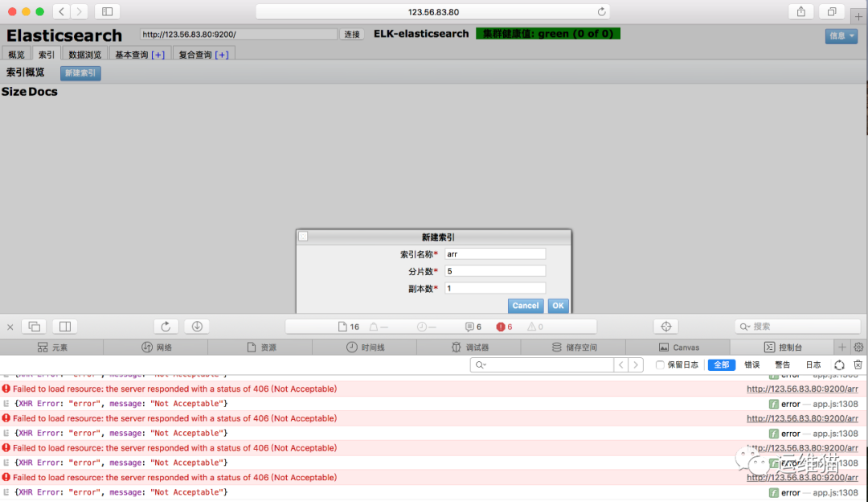Image resolution: width=868 pixels, height=502 pixels.
Task: Dock inspector to side icon
Action: [x=65, y=327]
